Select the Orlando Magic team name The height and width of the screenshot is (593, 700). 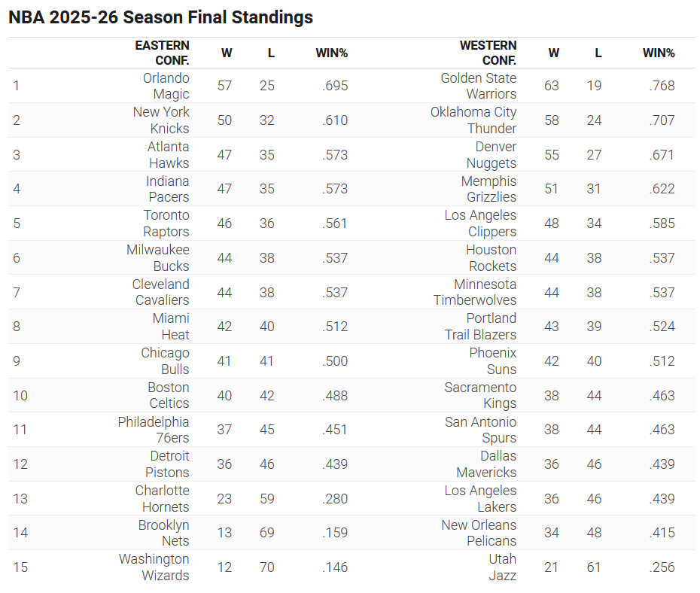166,86
